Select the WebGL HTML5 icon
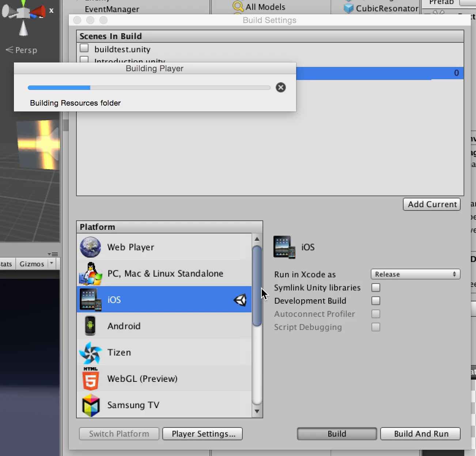476x456 pixels. [90, 379]
